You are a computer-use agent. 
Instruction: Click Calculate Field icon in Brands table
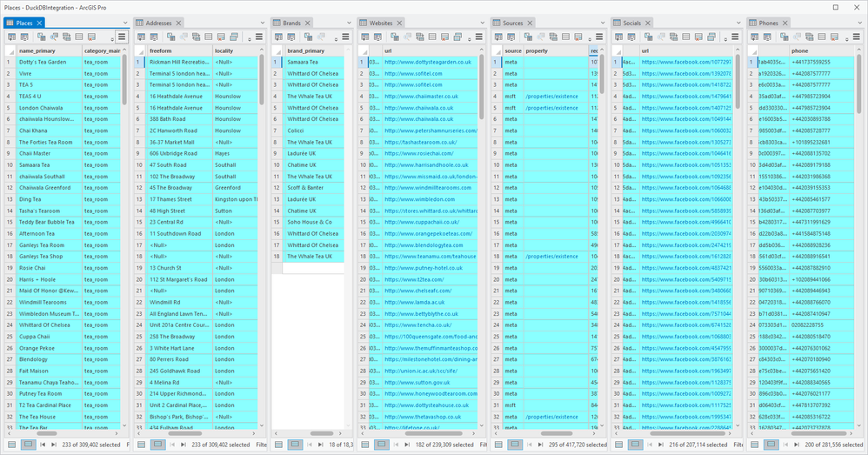coord(291,37)
